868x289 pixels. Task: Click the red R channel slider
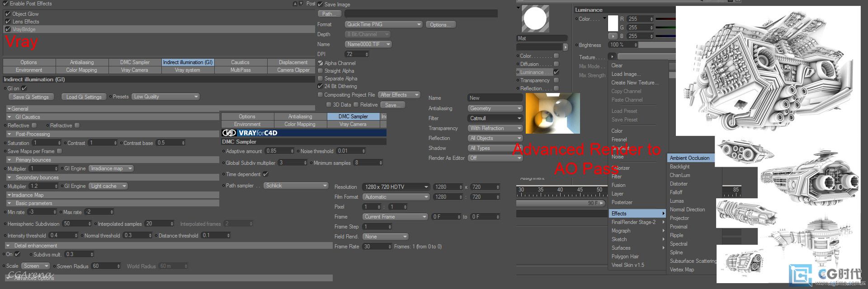[x=665, y=19]
